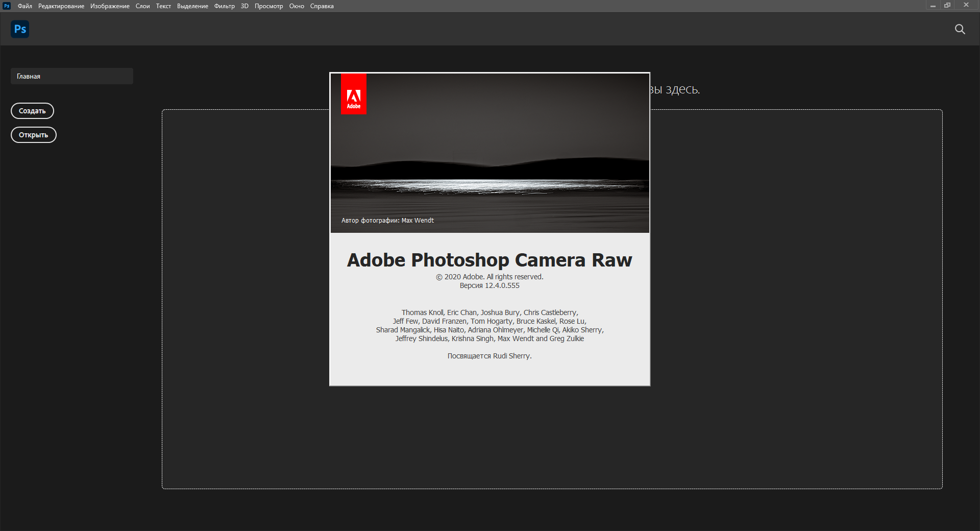Click the small Ps title bar icon

7,6
